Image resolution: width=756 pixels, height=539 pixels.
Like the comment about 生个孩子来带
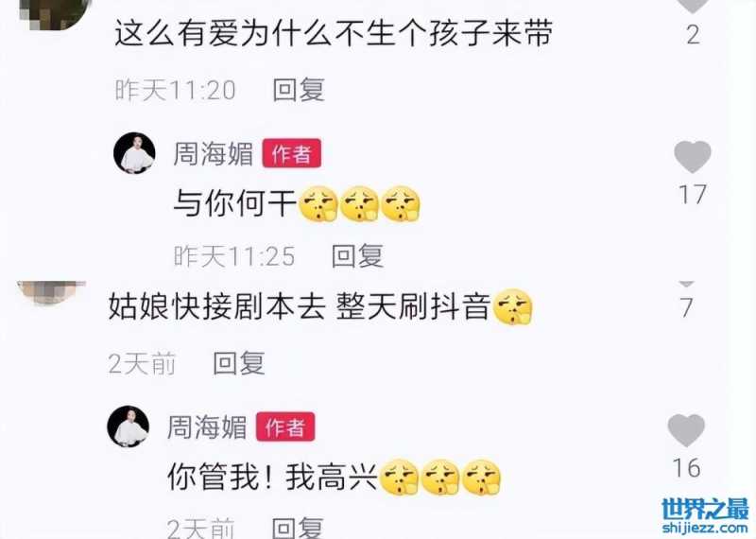pyautogui.click(x=693, y=6)
